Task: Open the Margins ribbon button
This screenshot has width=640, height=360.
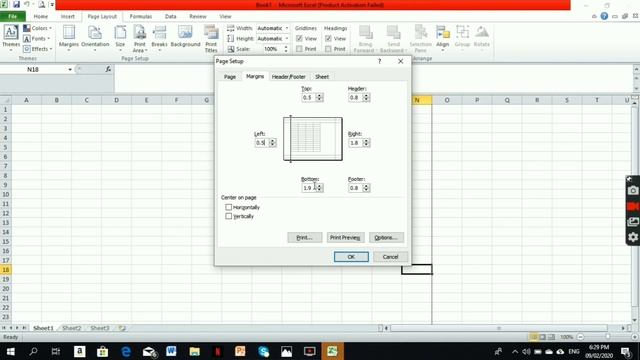Action: tap(69, 38)
